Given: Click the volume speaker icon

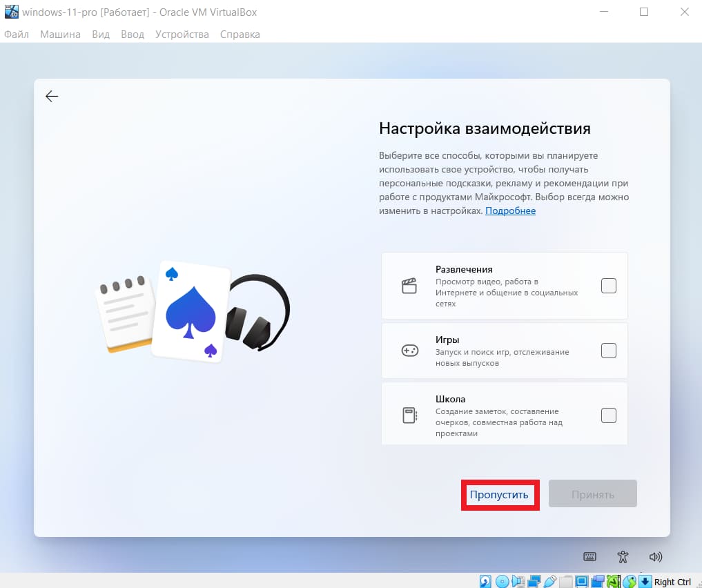Looking at the screenshot, I should pos(656,557).
